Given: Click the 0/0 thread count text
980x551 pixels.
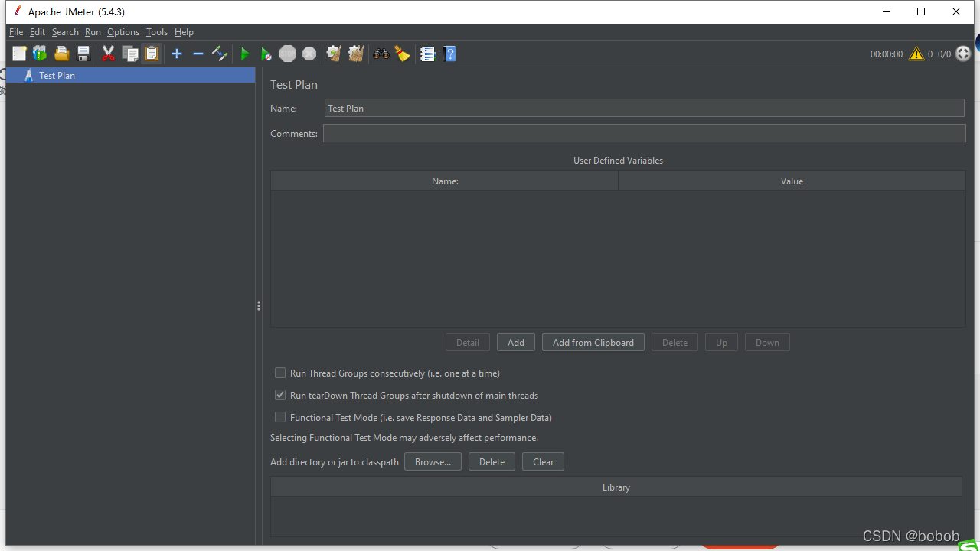Looking at the screenshot, I should click(x=944, y=54).
